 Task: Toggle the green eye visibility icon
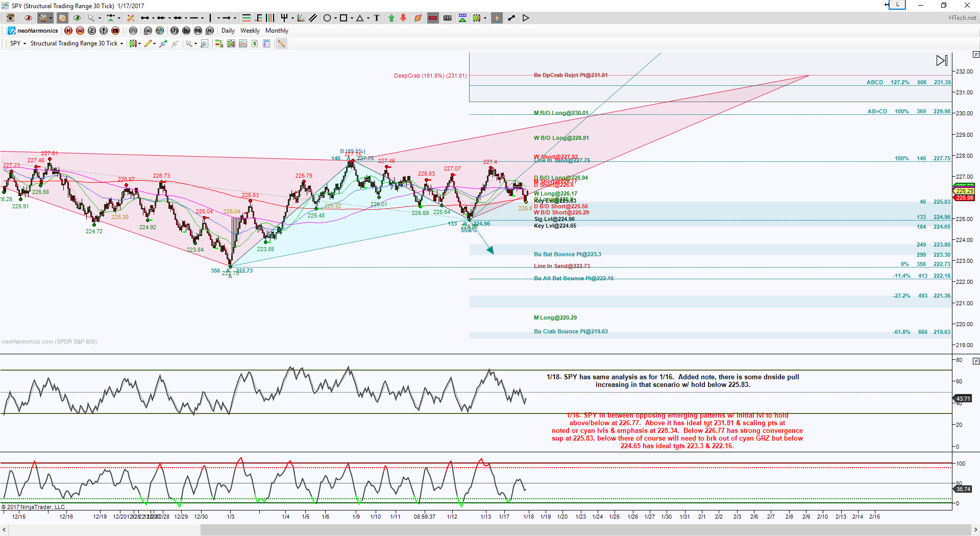(77, 18)
